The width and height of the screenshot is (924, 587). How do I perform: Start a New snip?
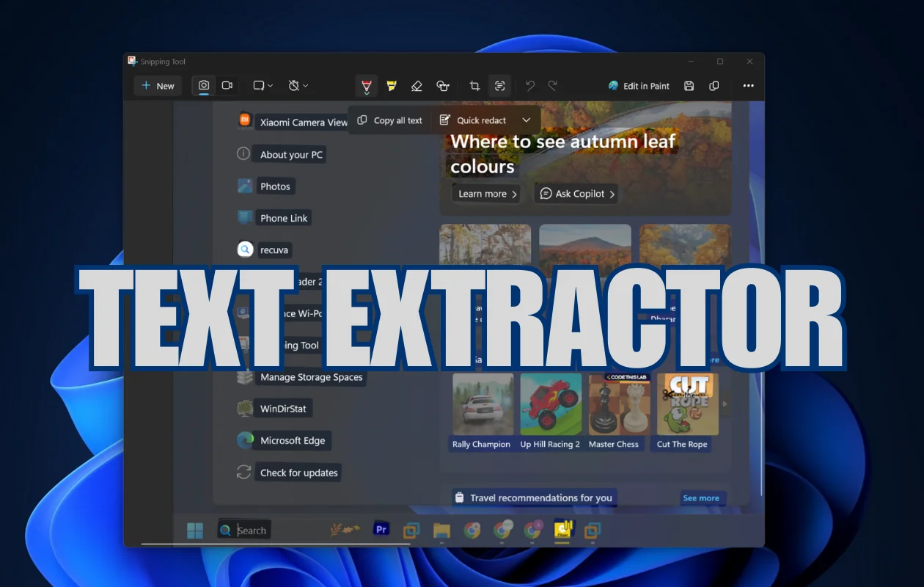(158, 86)
